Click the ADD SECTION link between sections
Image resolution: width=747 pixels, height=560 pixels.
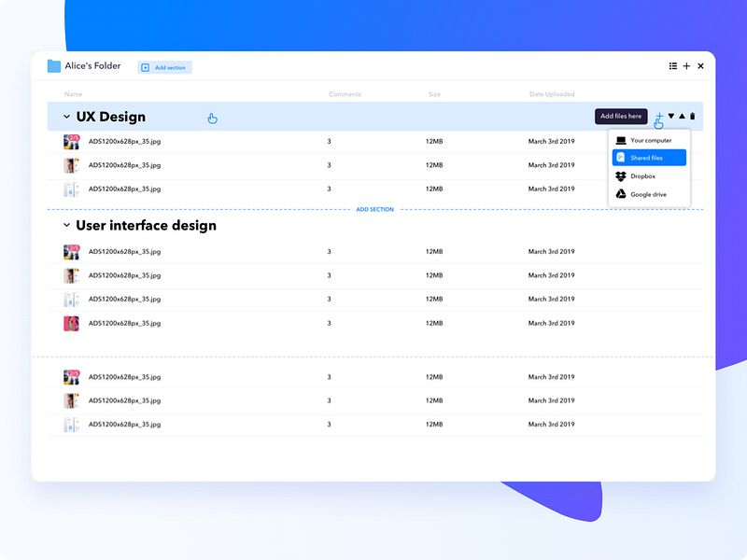375,209
